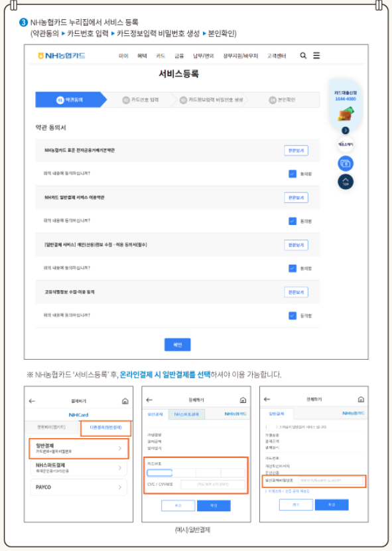This screenshot has height=551, width=392.
Task: Open the 혜택 menu
Action: click(142, 56)
